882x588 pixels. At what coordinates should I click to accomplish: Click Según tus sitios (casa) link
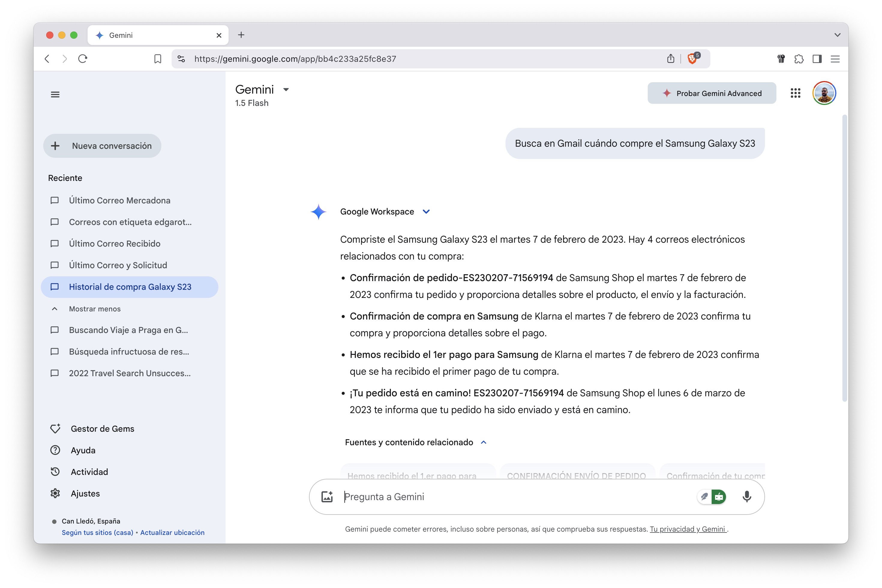(x=97, y=532)
